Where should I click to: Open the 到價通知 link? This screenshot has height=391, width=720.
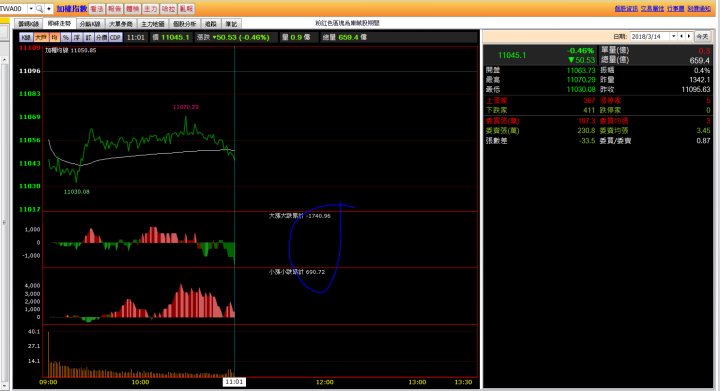pyautogui.click(x=699, y=9)
